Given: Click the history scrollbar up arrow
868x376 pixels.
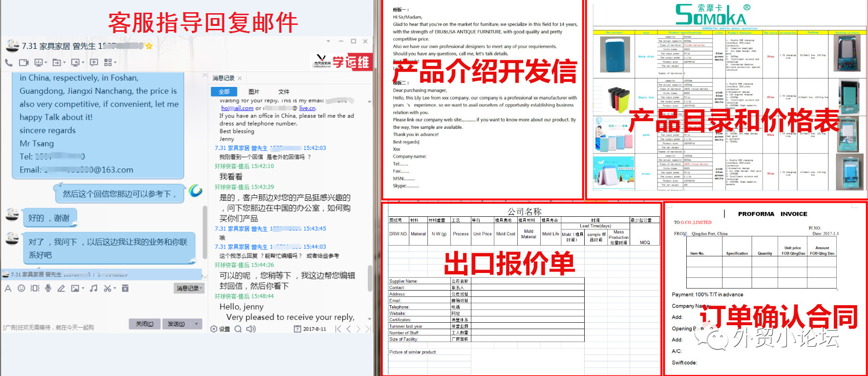Looking at the screenshot, I should coord(370,102).
